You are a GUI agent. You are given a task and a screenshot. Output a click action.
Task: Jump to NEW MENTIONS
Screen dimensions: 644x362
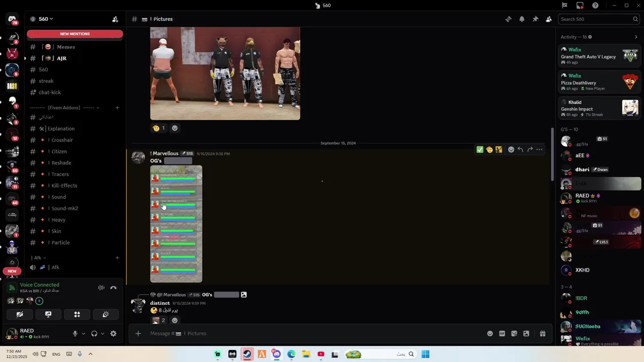point(75,34)
